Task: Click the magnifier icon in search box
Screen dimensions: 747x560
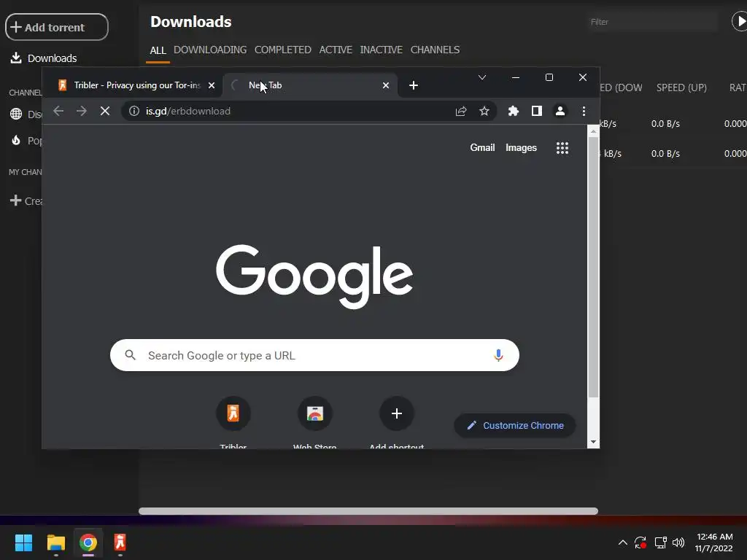Action: tap(130, 355)
